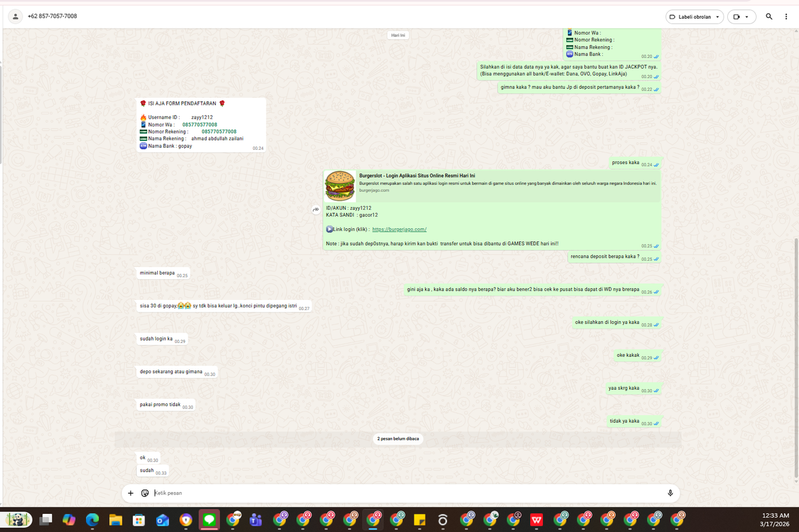
Task: Open Microsoft Teams from the taskbar
Action: click(x=256, y=520)
